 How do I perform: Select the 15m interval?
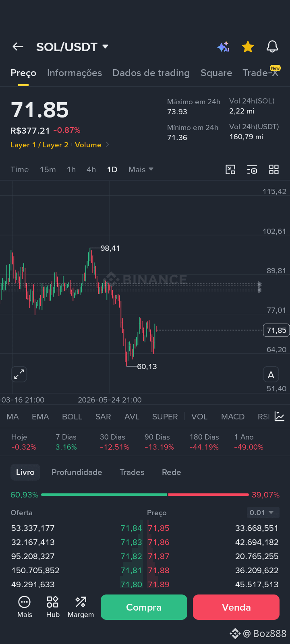pos(48,169)
